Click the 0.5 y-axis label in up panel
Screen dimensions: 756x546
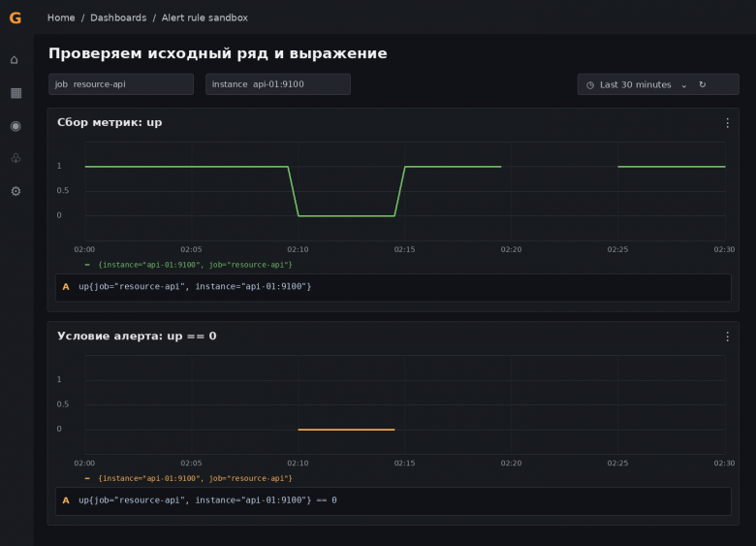63,190
